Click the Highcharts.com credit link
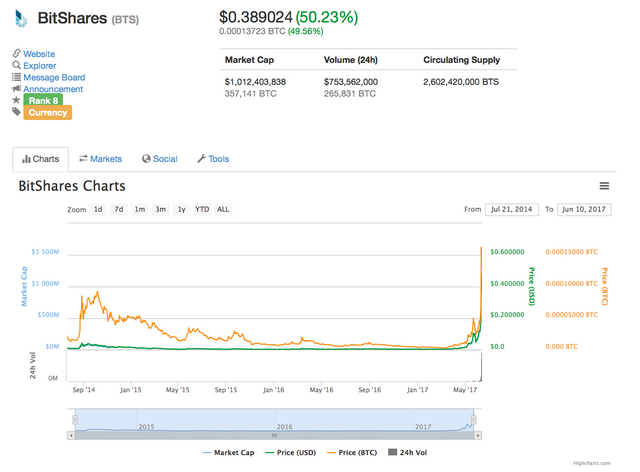 [591, 463]
